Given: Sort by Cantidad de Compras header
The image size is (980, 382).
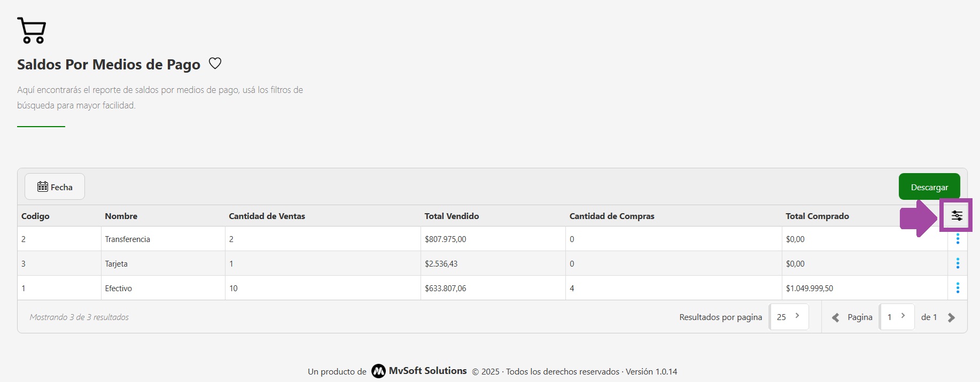Looking at the screenshot, I should click(x=611, y=216).
